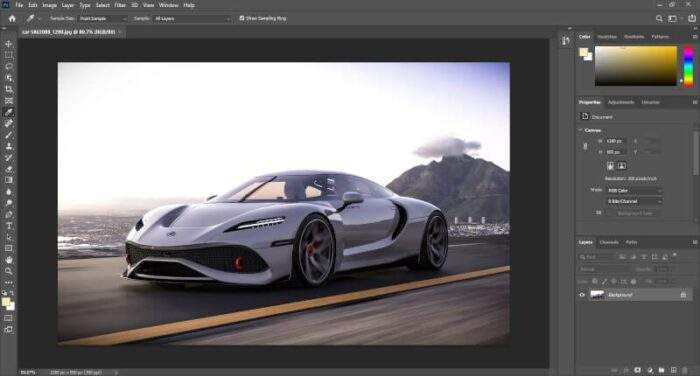The width and height of the screenshot is (700, 376).
Task: Collapse the Canvas section
Action: pyautogui.click(x=580, y=130)
